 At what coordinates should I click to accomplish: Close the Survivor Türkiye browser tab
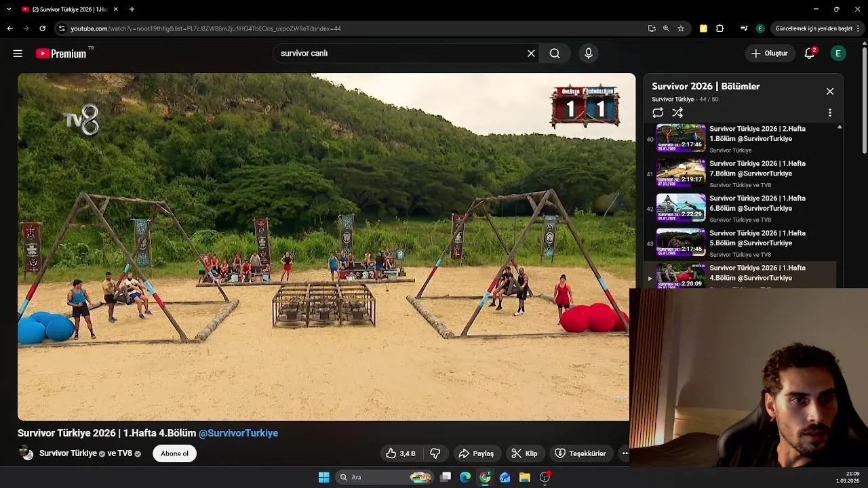tap(115, 9)
